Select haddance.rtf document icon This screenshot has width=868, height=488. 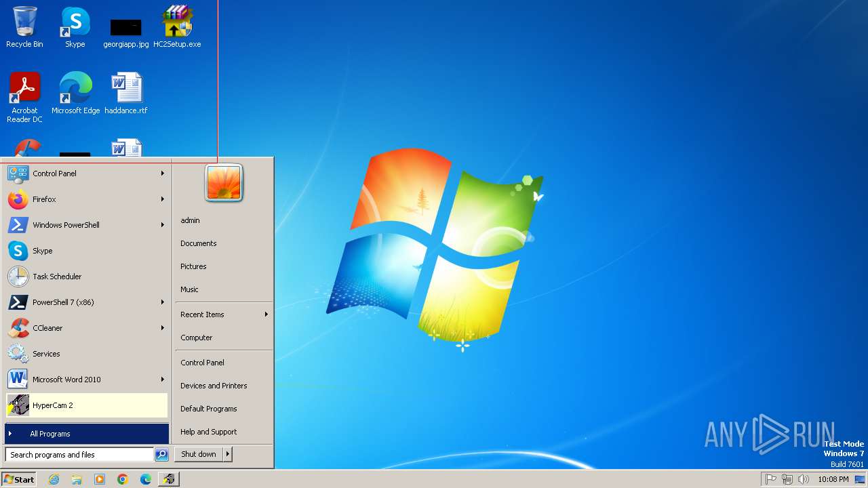[126, 93]
